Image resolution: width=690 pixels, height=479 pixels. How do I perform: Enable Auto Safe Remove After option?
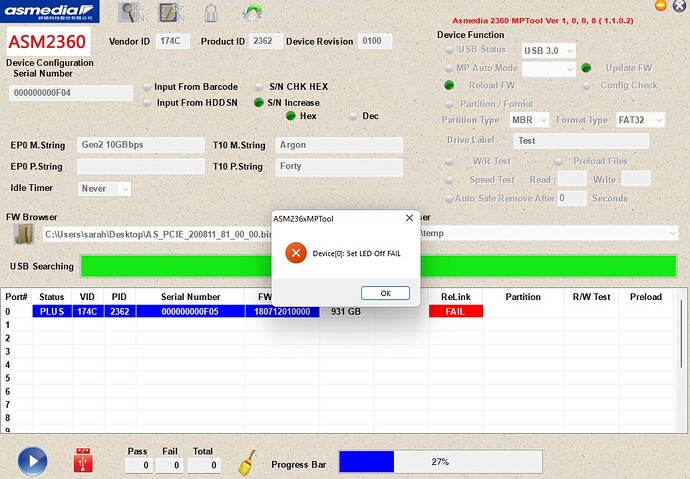(x=449, y=199)
